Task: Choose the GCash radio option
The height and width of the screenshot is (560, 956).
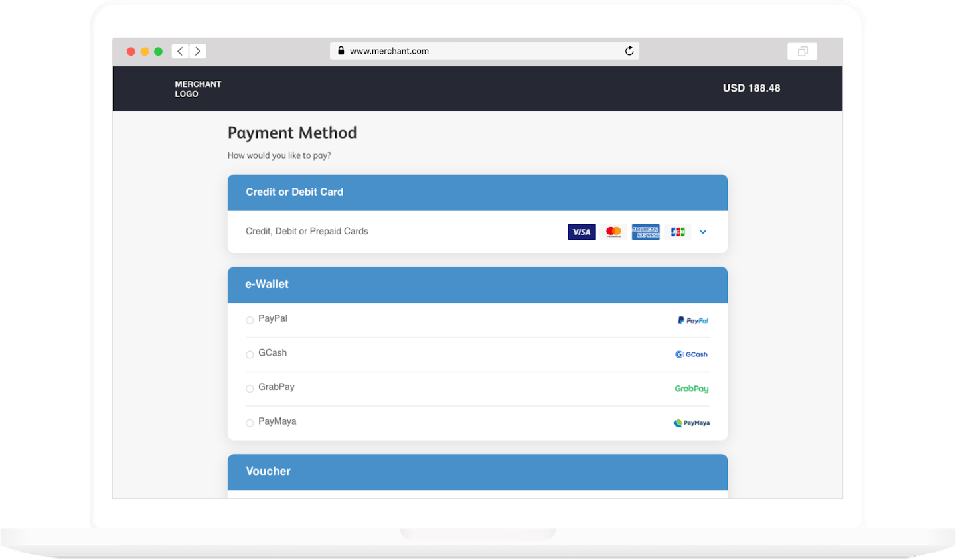Action: pyautogui.click(x=250, y=354)
